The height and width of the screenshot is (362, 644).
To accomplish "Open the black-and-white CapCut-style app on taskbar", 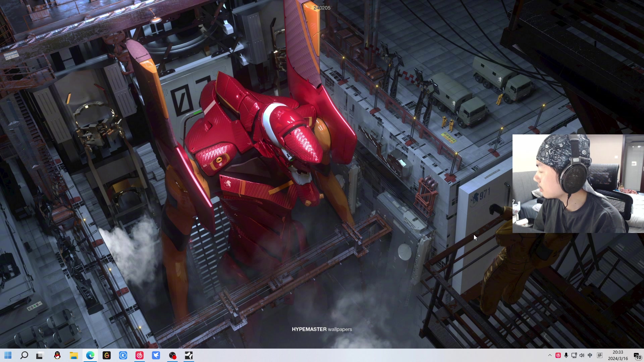I will 189,355.
